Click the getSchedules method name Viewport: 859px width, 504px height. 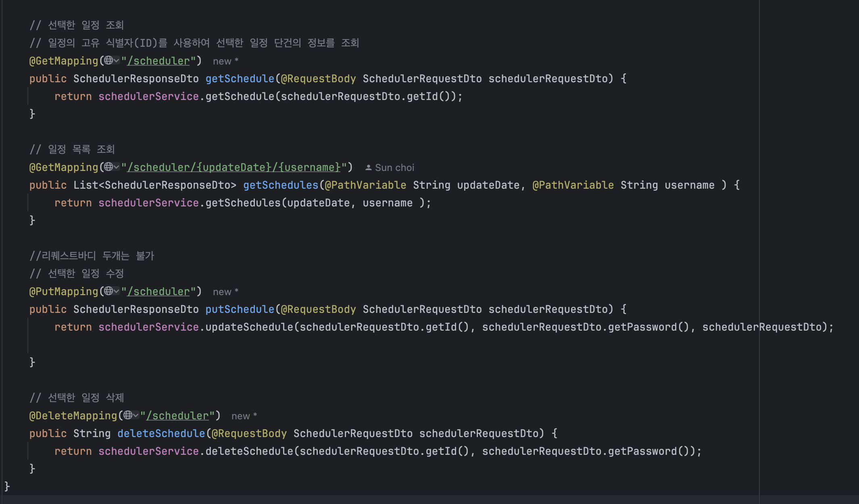tap(281, 185)
